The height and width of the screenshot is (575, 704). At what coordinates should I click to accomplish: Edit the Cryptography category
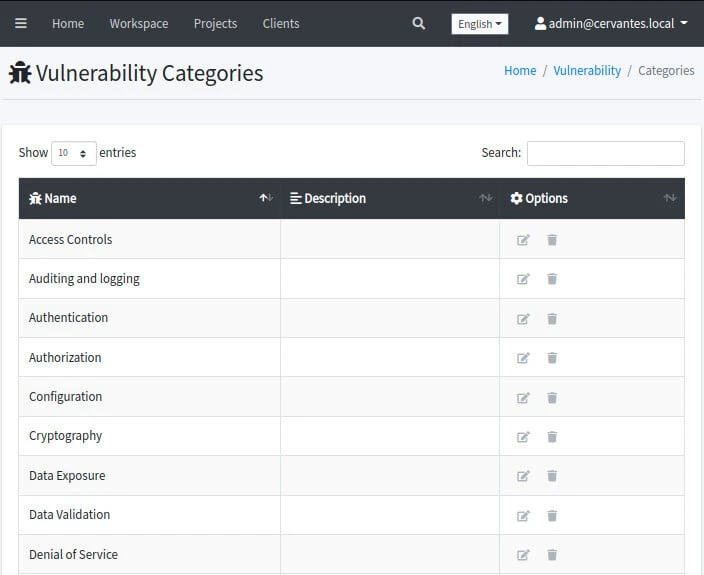523,437
